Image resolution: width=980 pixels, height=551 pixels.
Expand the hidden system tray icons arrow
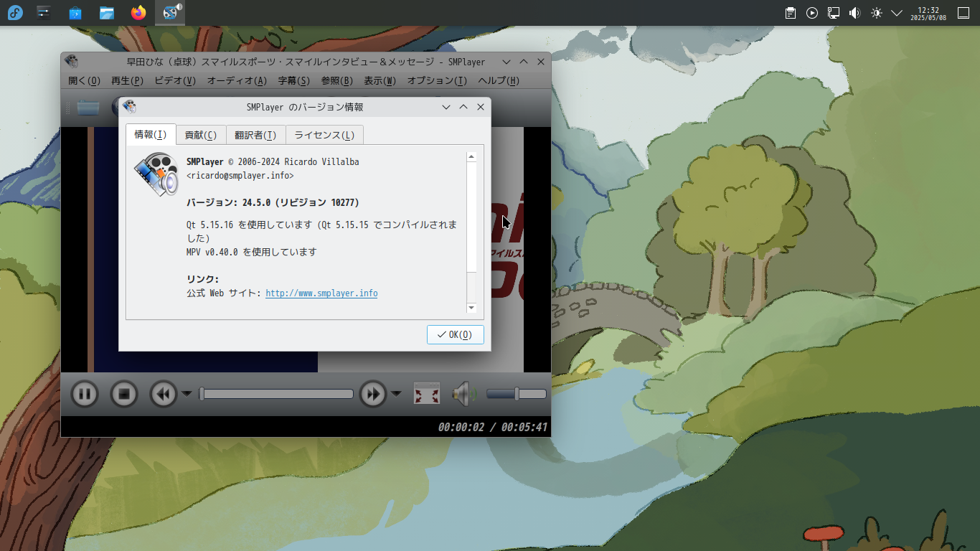pos(897,13)
